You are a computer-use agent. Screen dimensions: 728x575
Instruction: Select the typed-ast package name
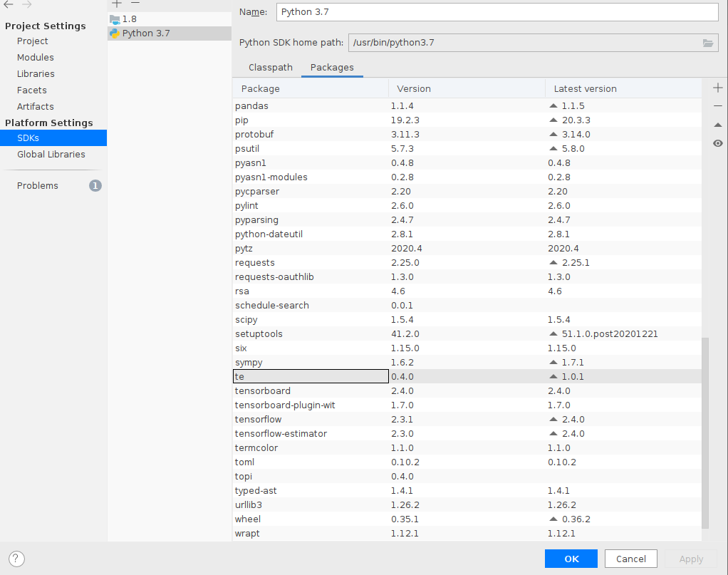(x=256, y=491)
